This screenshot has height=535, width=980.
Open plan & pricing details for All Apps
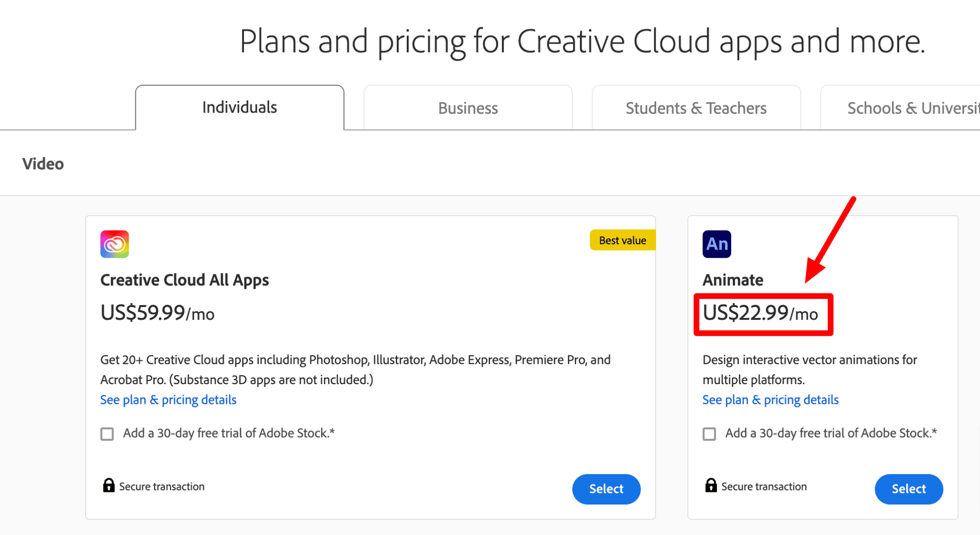pos(168,399)
